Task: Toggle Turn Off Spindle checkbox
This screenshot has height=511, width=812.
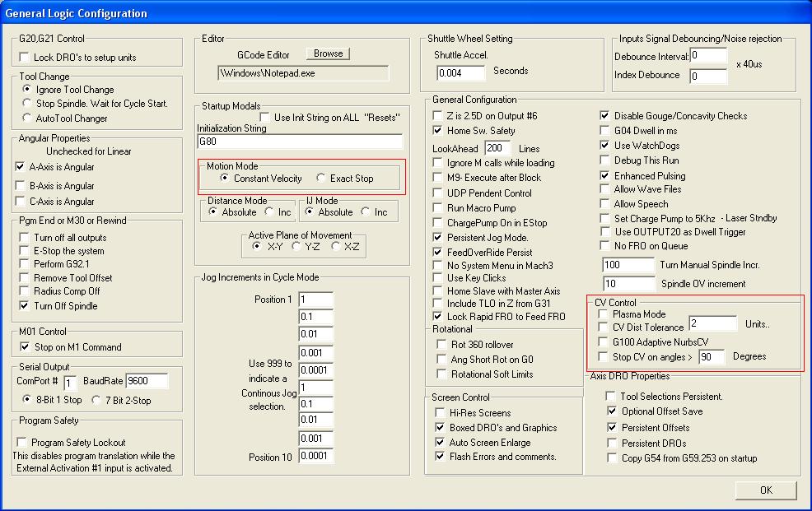Action: tap(24, 305)
